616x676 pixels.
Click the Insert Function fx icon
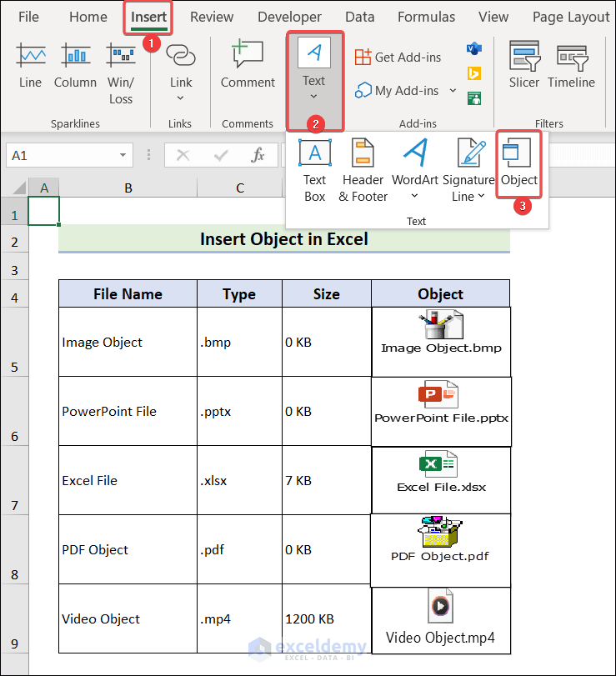click(258, 155)
